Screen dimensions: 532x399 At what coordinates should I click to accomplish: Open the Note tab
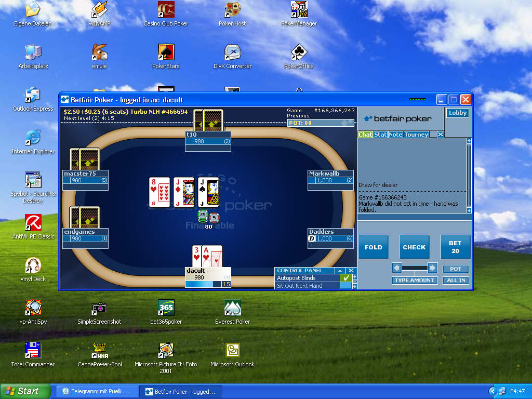tap(395, 135)
